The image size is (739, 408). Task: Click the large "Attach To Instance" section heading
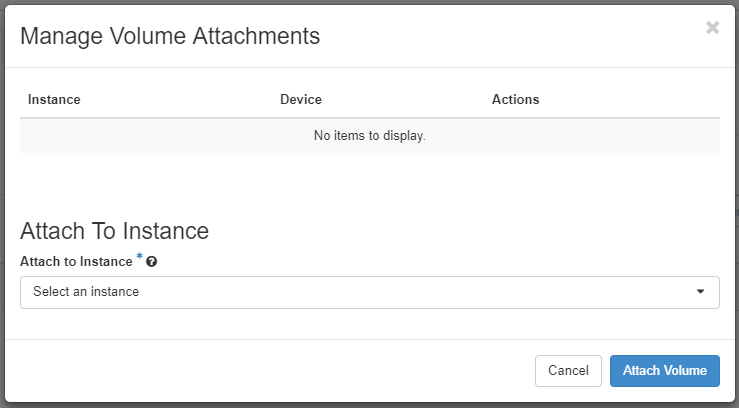(x=114, y=231)
